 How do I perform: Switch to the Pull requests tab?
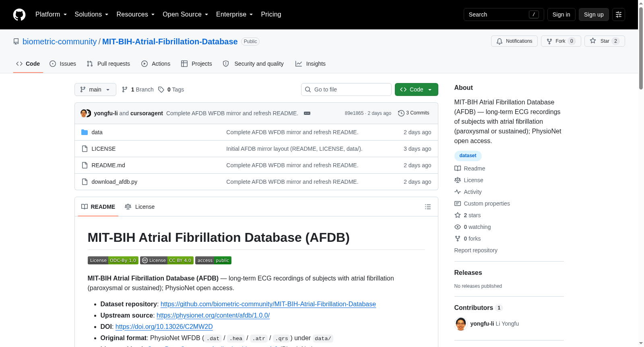click(x=108, y=64)
